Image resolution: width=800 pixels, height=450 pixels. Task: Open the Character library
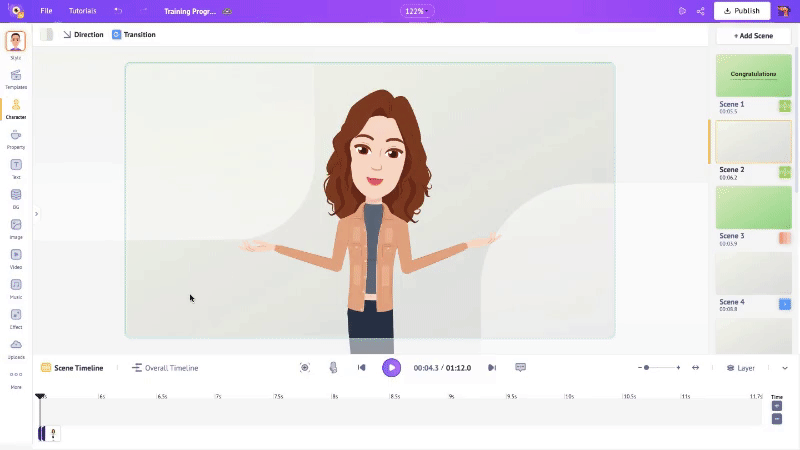[x=16, y=109]
